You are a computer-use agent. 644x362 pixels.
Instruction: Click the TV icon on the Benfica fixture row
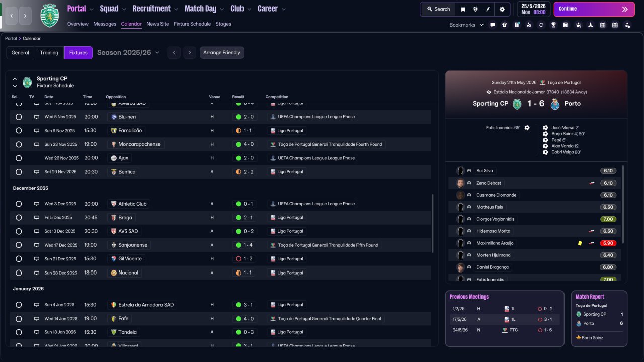(37, 172)
